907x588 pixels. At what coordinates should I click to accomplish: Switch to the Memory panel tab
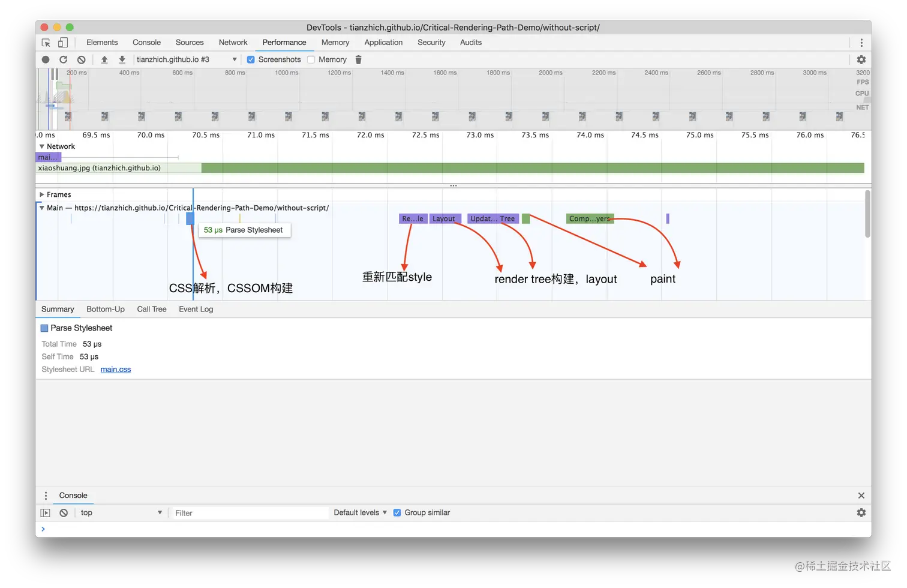click(x=335, y=43)
